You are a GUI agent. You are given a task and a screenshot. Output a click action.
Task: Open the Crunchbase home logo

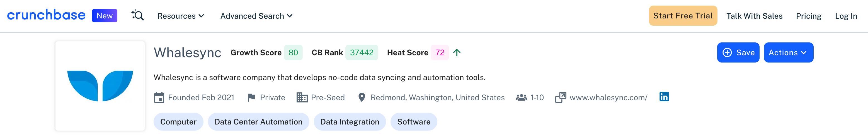[46, 15]
